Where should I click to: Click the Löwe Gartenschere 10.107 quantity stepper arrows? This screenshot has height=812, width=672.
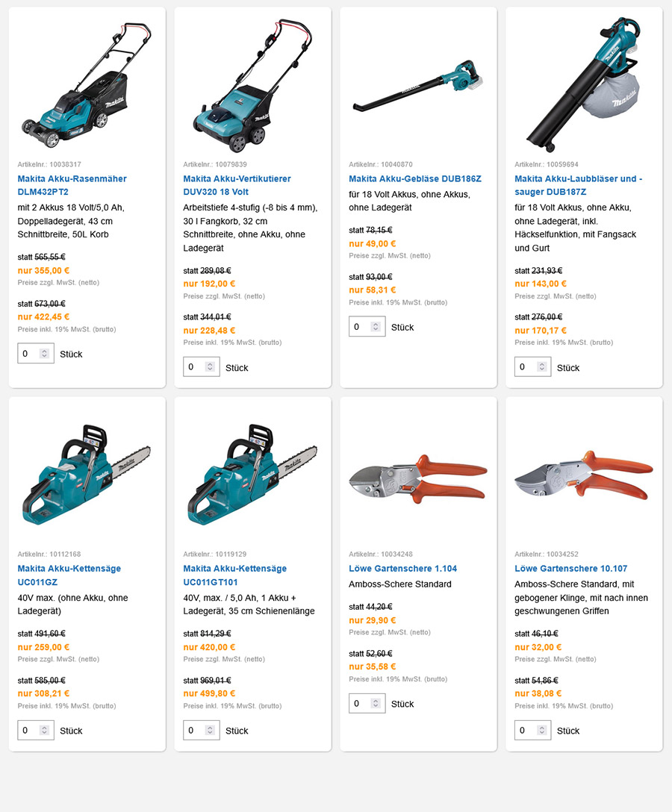[542, 730]
